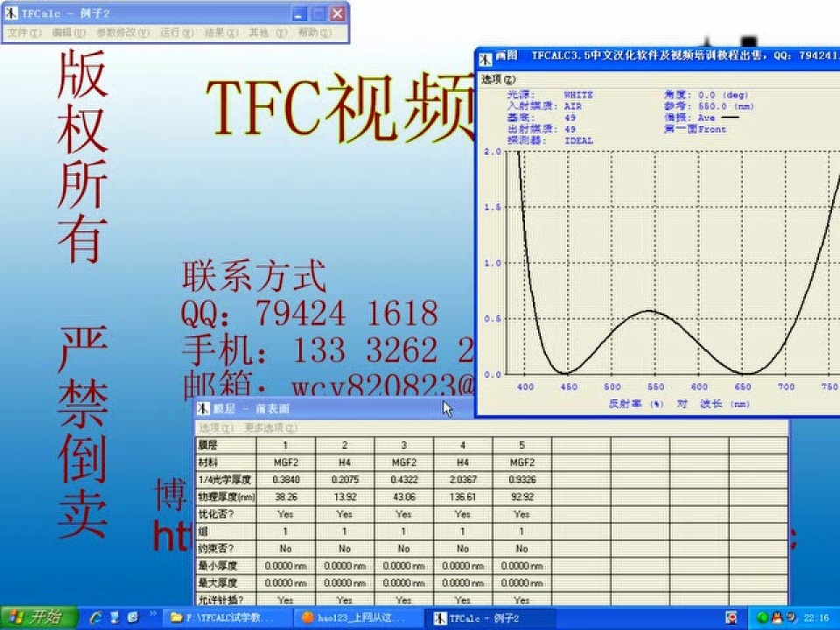Click the language bar icon in taskbar
Screen dimensions: 840x630
pyautogui.click(x=731, y=618)
